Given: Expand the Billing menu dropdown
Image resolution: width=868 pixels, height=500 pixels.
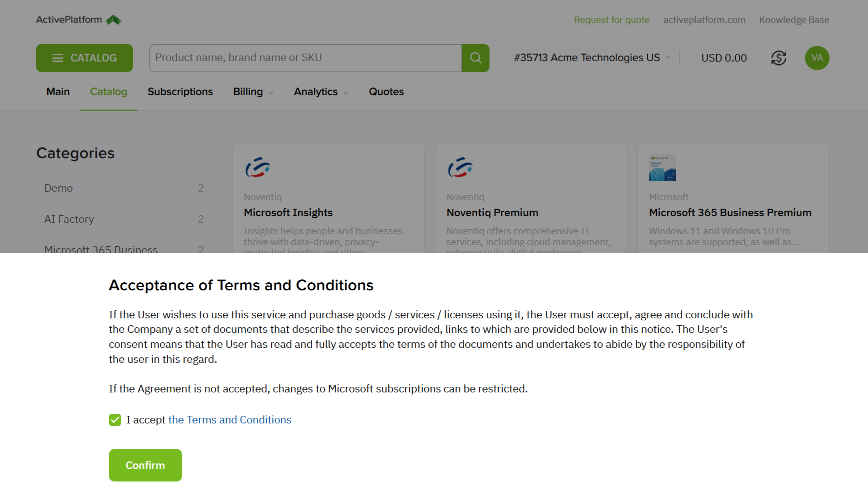Looking at the screenshot, I should pyautogui.click(x=253, y=92).
